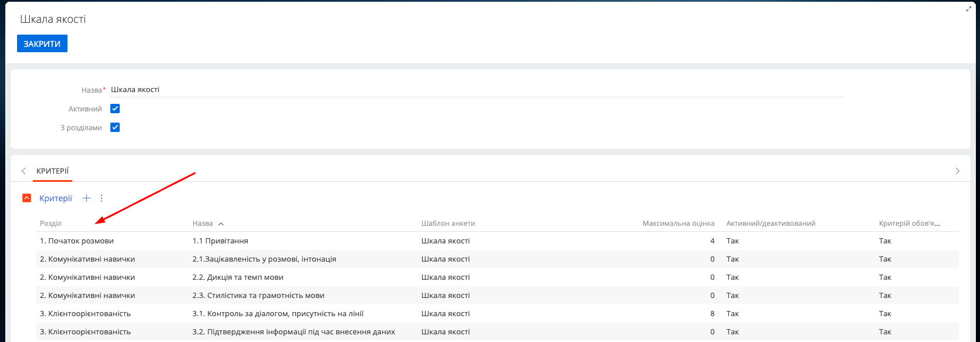Select the 1. Початок розмови row cell
This screenshot has height=342, width=980.
(77, 241)
